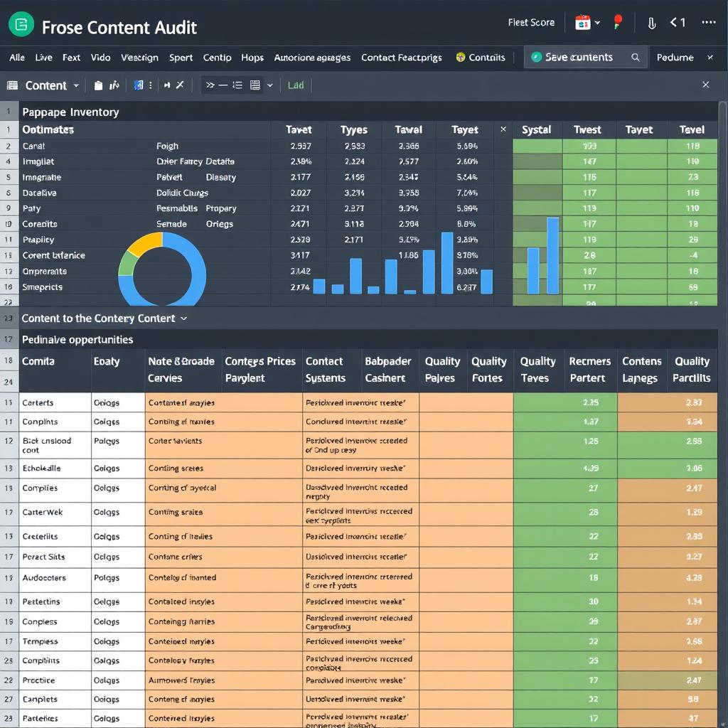Select the cut (scissors) toolbar icon
728x728 pixels.
pyautogui.click(x=180, y=85)
